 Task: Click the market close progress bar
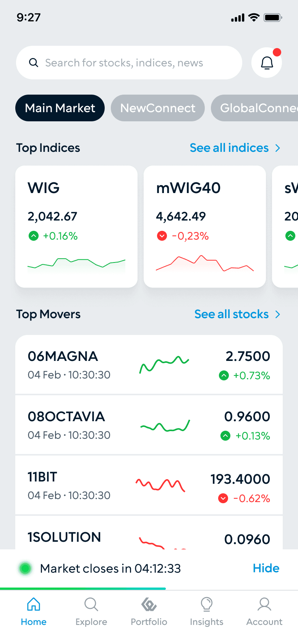[x=149, y=589]
